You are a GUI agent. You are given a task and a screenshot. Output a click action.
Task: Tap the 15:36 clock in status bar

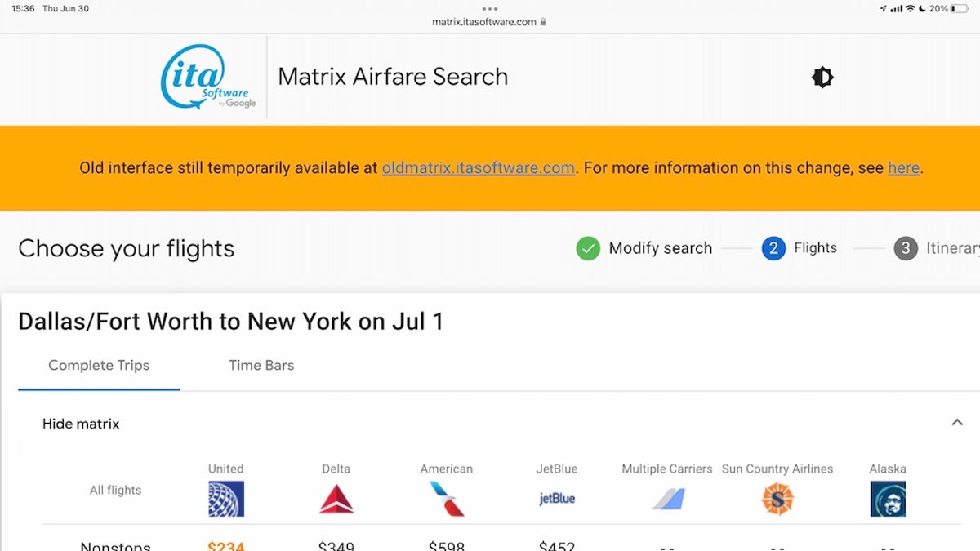click(x=23, y=8)
